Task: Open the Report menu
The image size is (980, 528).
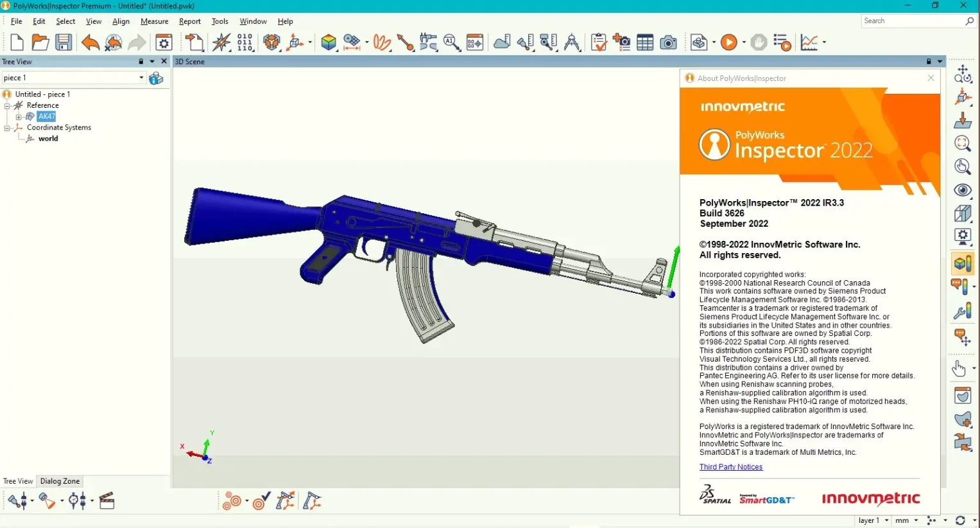Action: point(190,21)
